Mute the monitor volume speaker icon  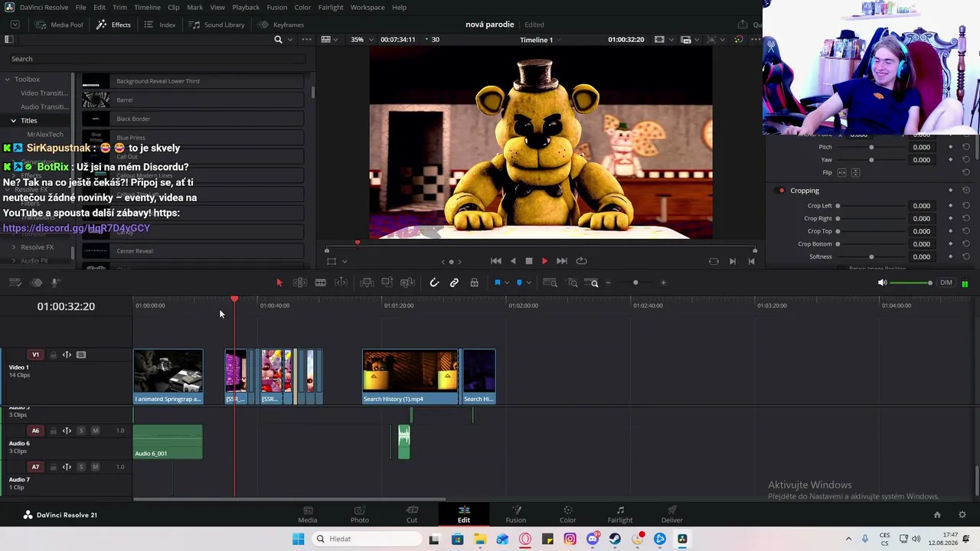pos(882,283)
